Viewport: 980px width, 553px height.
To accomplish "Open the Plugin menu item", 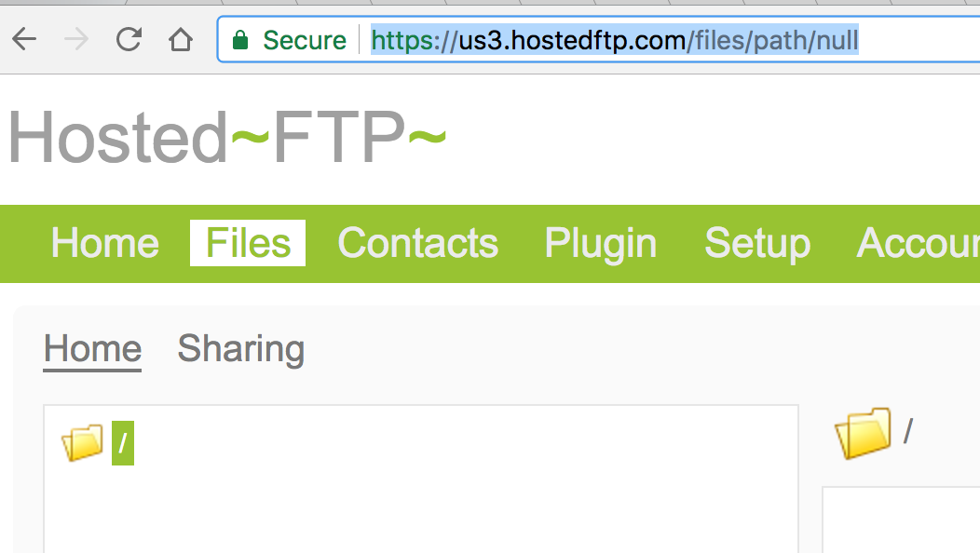I will [600, 243].
